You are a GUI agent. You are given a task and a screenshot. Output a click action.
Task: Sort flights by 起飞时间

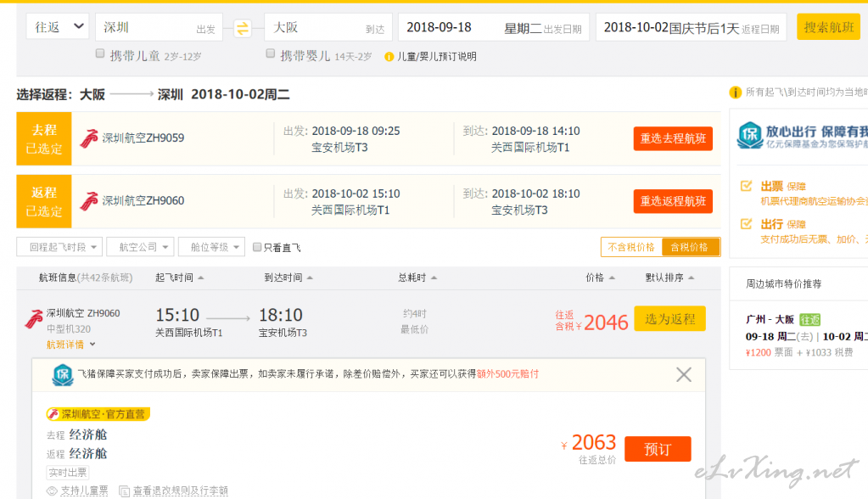pyautogui.click(x=179, y=278)
